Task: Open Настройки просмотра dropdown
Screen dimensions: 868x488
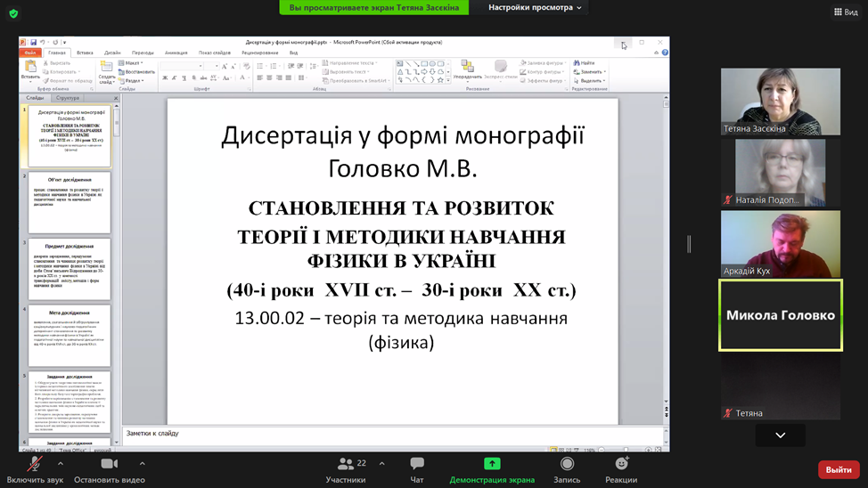Action: [x=535, y=8]
